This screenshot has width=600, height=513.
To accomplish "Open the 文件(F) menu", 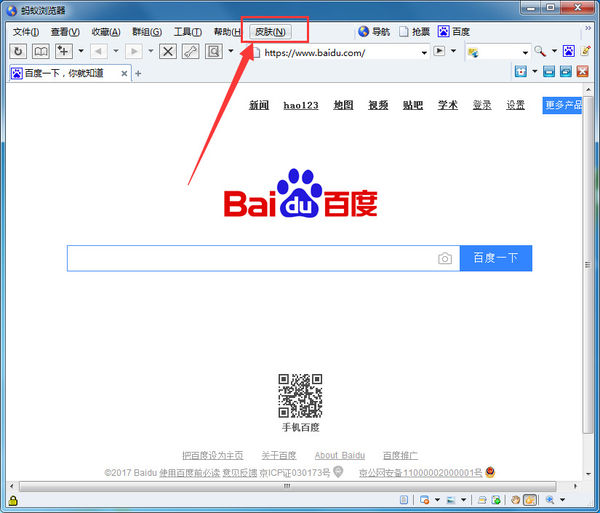I will click(26, 32).
